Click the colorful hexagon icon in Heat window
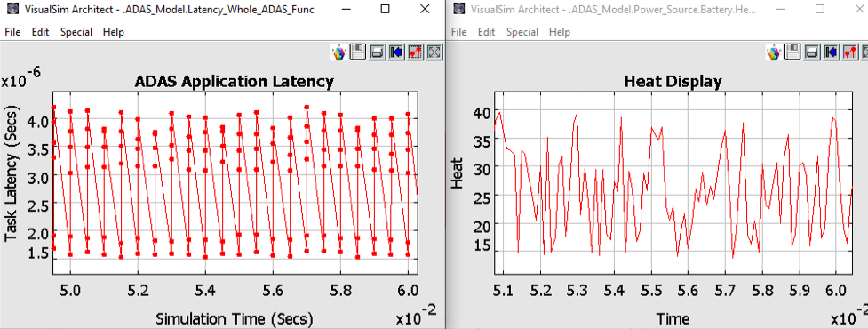868x329 pixels. [774, 53]
